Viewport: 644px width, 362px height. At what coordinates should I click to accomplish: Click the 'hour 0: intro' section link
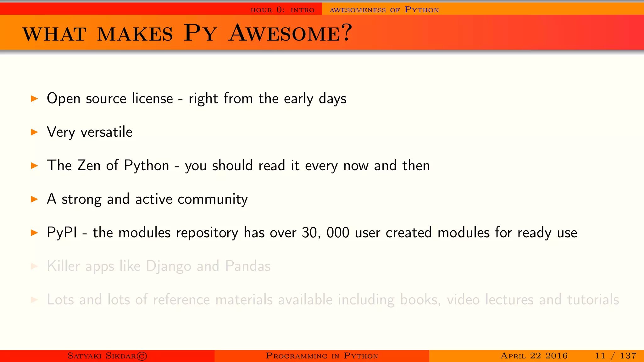click(x=282, y=10)
